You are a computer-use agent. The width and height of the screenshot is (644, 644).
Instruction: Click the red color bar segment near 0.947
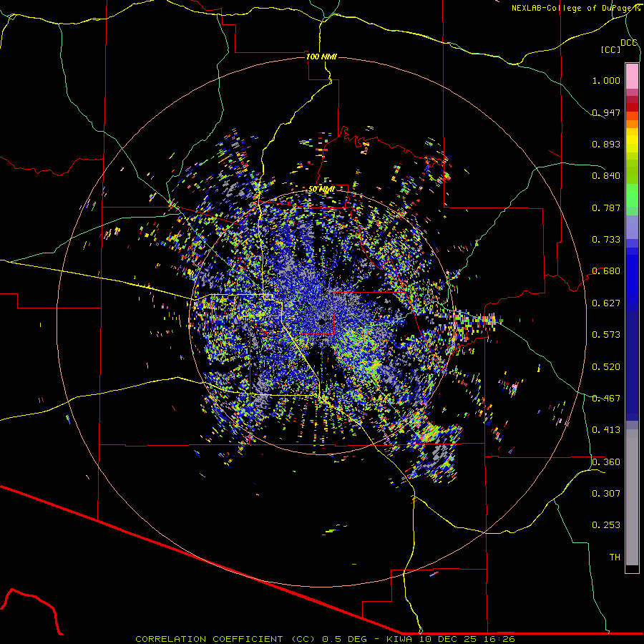point(632,107)
